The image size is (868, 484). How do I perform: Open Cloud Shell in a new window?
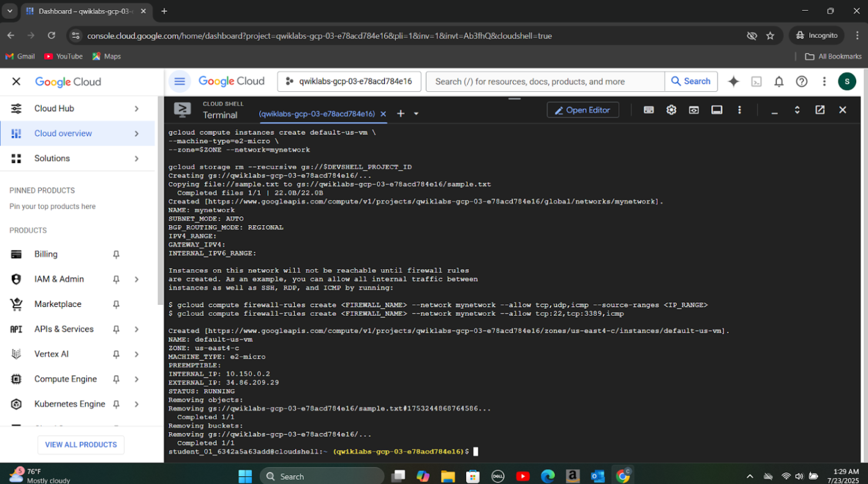(x=820, y=110)
